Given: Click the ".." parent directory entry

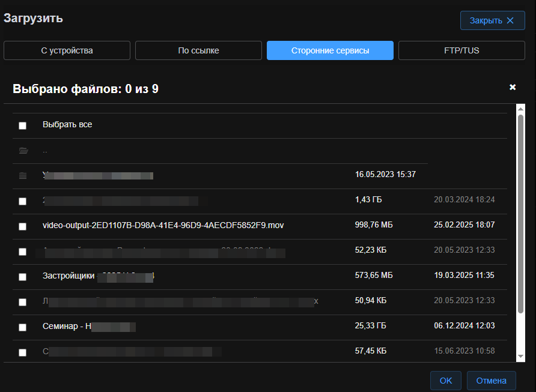Looking at the screenshot, I should (45, 151).
